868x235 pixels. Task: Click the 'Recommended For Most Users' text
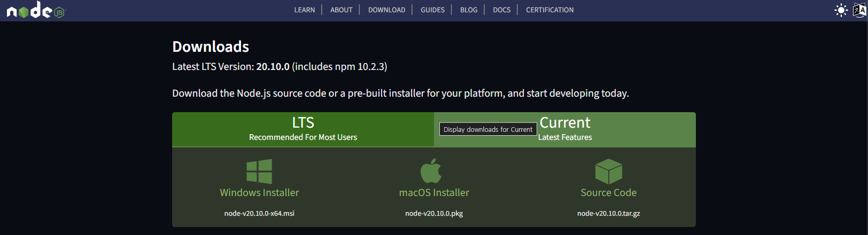click(x=303, y=137)
